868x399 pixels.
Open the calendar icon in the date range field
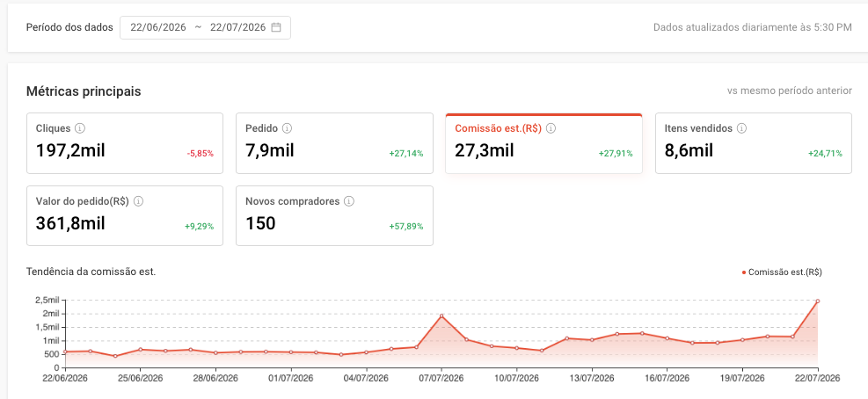pos(276,27)
